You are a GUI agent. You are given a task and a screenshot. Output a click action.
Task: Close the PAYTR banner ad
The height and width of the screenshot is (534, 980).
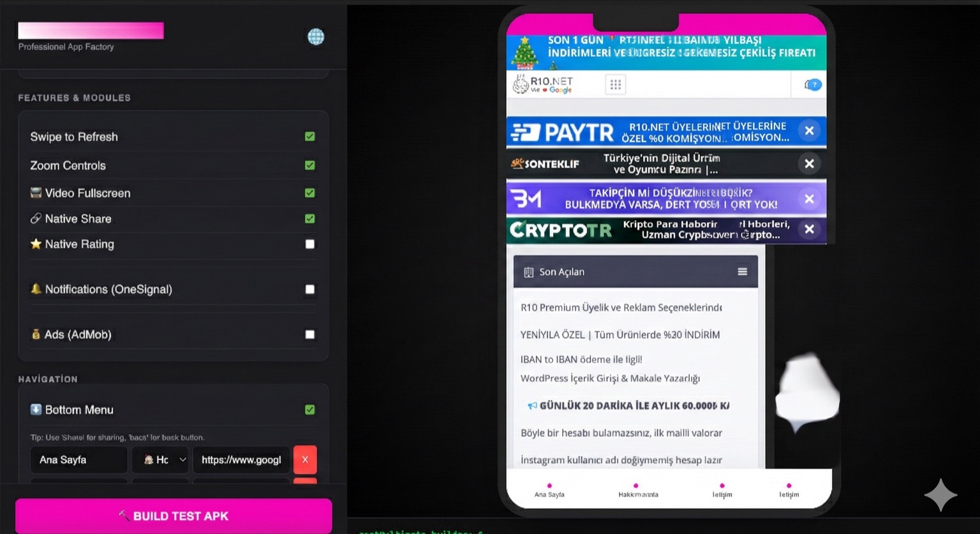click(x=809, y=131)
